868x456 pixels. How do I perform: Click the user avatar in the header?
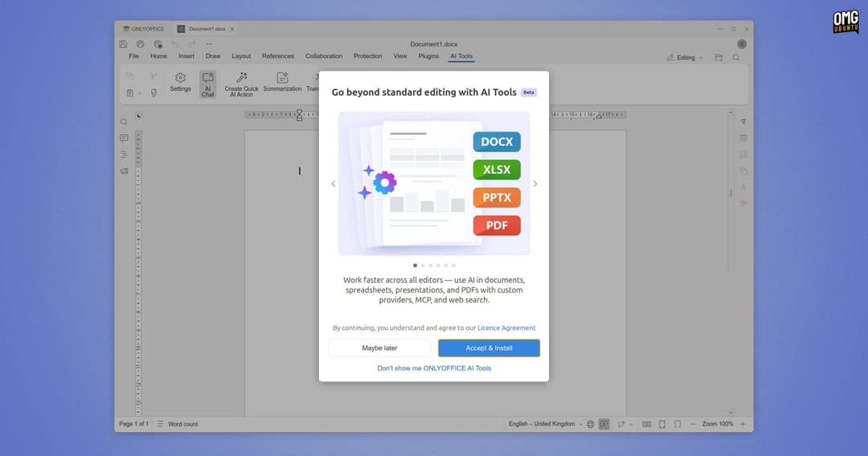coord(742,44)
